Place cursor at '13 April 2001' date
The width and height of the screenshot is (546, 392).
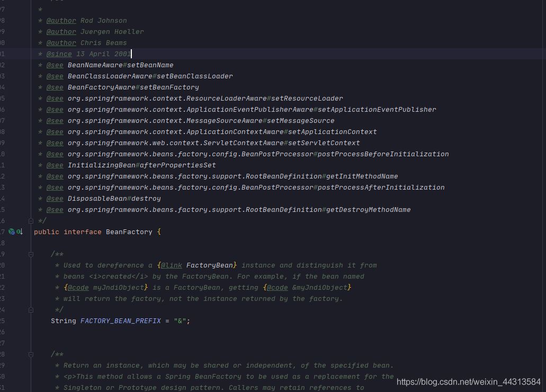pyautogui.click(x=103, y=54)
